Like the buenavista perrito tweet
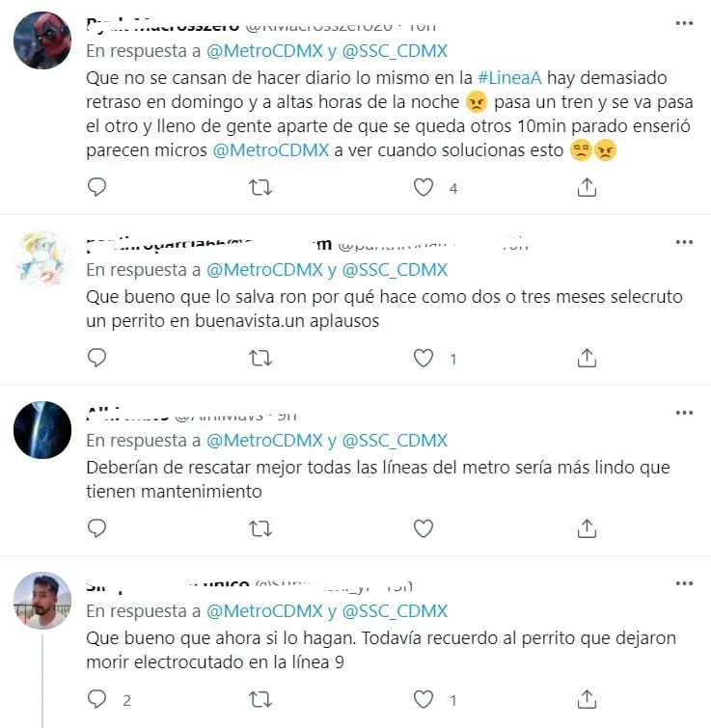Image resolution: width=711 pixels, height=728 pixels. pos(424,359)
